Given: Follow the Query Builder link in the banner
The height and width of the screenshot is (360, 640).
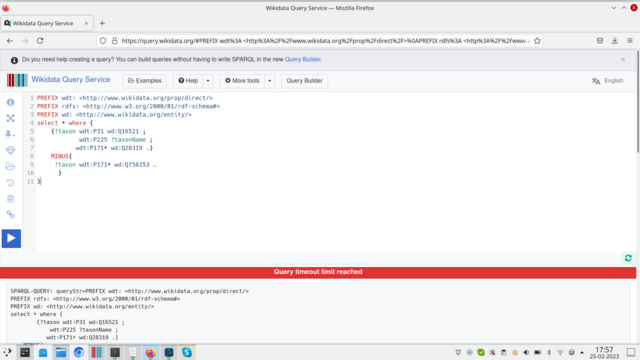Looking at the screenshot, I should point(302,60).
